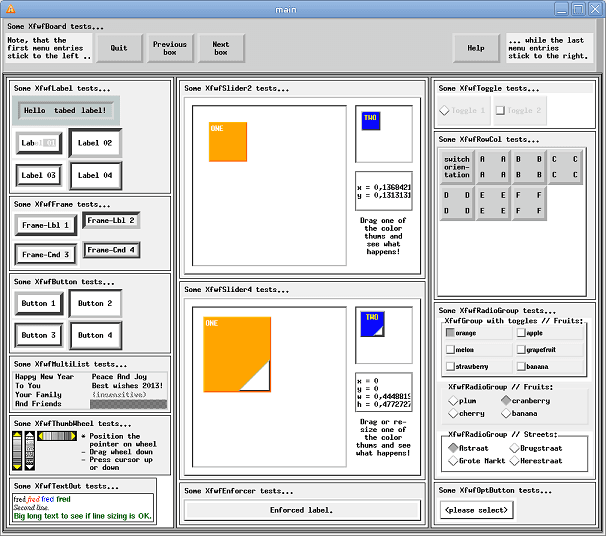Click the white resize corner of orange Slider4 thumb
606x536 pixels.
[258, 379]
